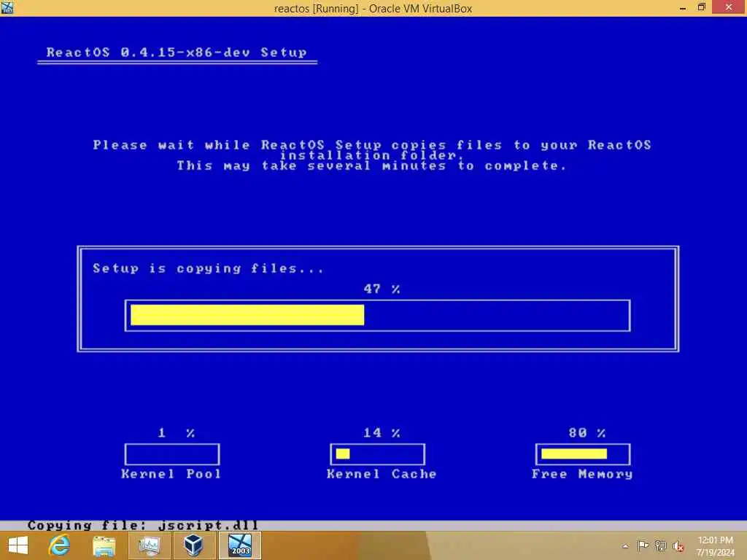Viewport: 747px width, 560px height.
Task: Minimize the VirtualBox window
Action: click(683, 7)
